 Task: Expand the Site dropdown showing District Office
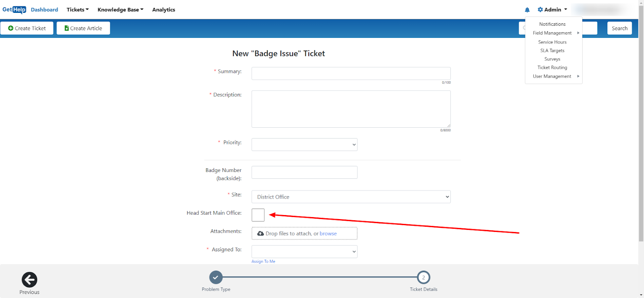351,197
